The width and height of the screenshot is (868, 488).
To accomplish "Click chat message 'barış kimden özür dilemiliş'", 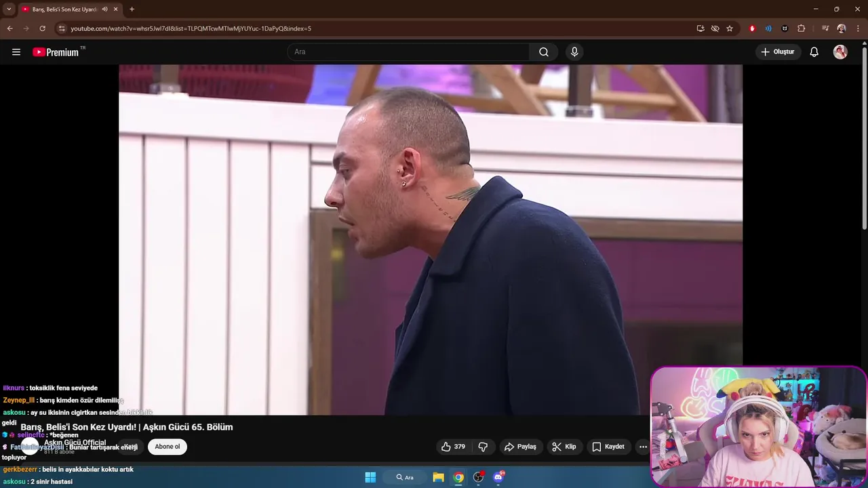I will 81,401.
